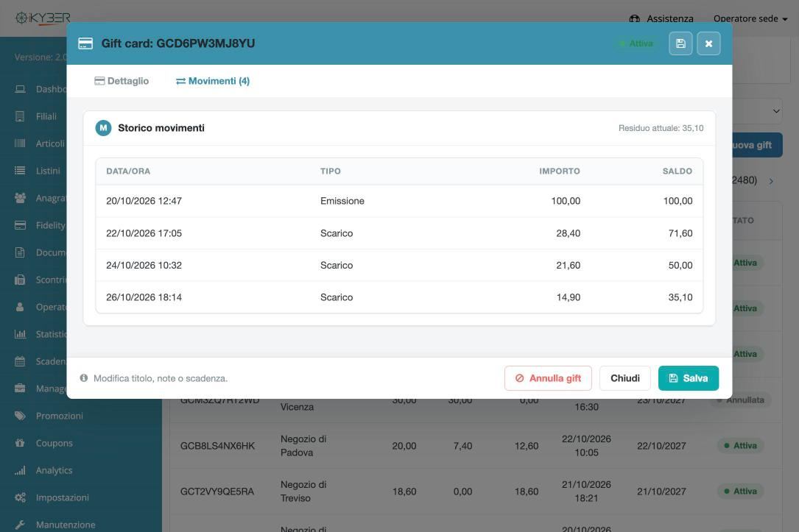Open the Scadenze calendar icon in sidebar

point(20,361)
